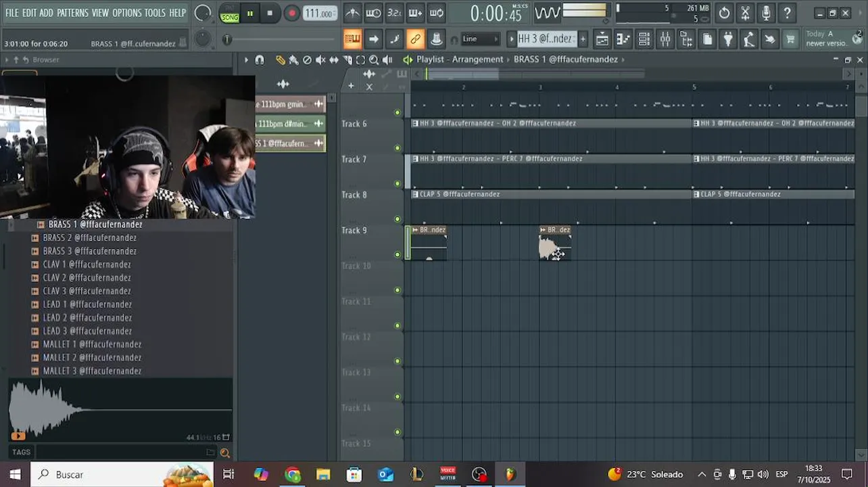The height and width of the screenshot is (487, 868).
Task: Toggle note/clip grouping link icon
Action: coord(415,39)
